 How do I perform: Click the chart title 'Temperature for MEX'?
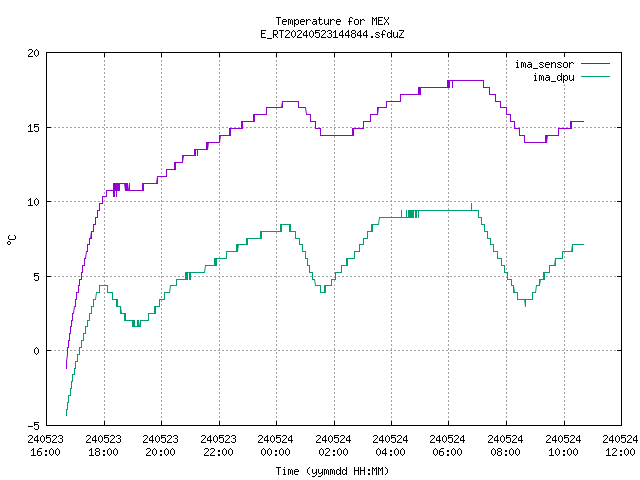coord(332,21)
